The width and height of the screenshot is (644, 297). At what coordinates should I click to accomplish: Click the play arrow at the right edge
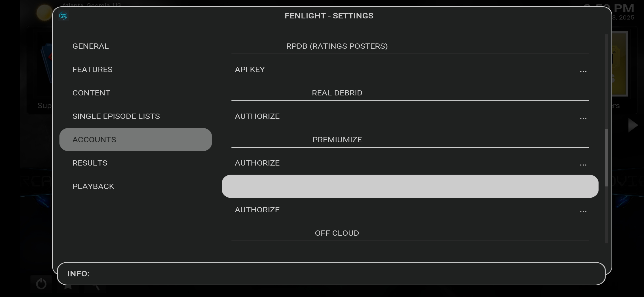632,125
